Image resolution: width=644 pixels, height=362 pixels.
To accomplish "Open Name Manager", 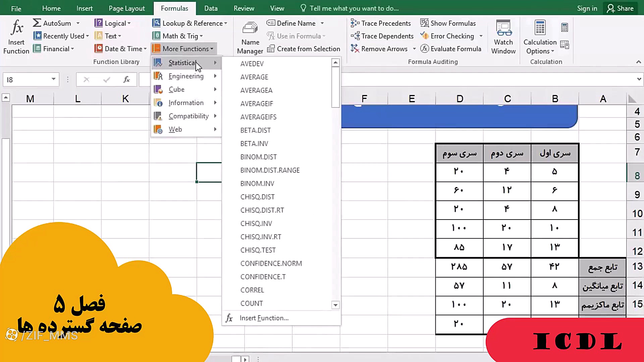I will [250, 37].
